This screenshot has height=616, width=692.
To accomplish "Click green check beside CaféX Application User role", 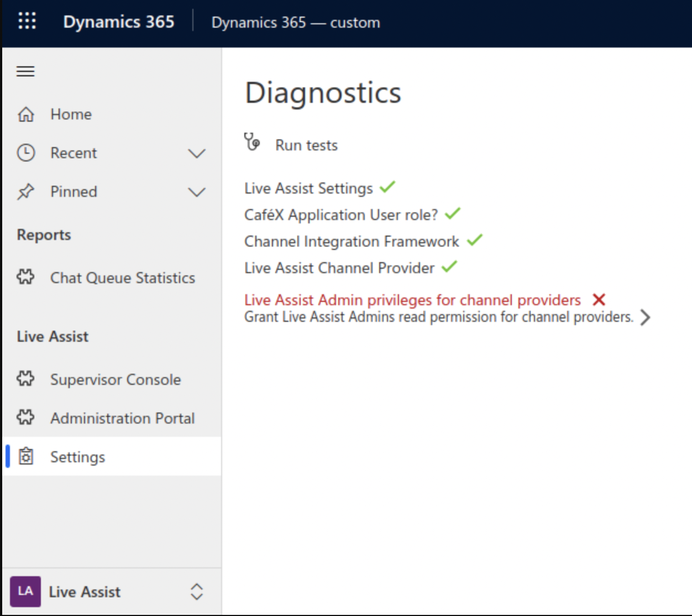I will (x=453, y=213).
